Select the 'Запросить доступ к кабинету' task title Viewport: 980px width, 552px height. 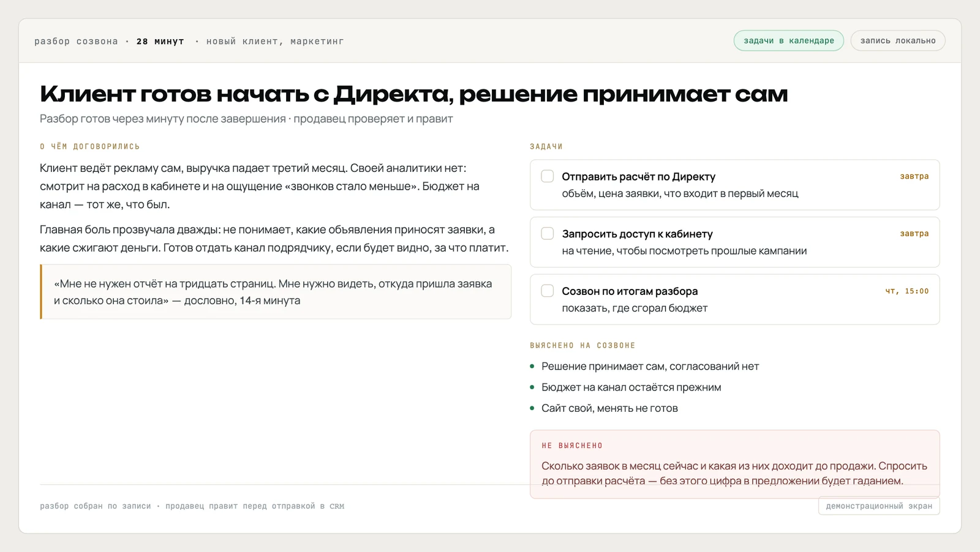(x=638, y=234)
